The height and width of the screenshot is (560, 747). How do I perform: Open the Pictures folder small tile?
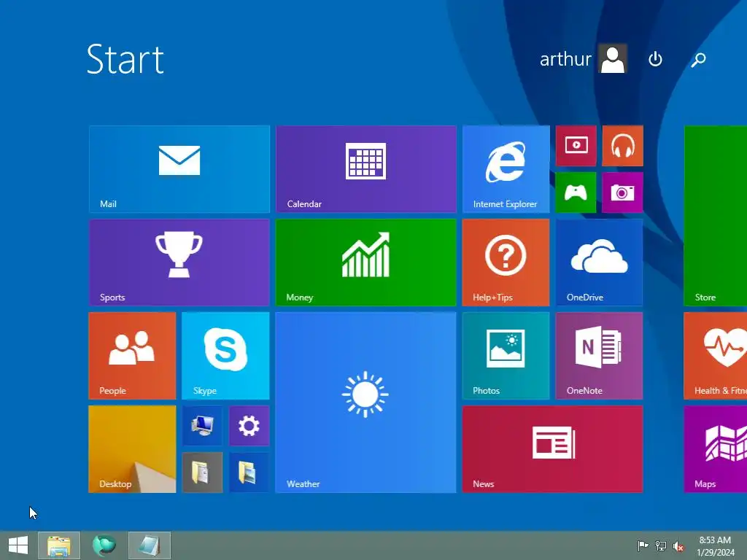click(x=249, y=472)
